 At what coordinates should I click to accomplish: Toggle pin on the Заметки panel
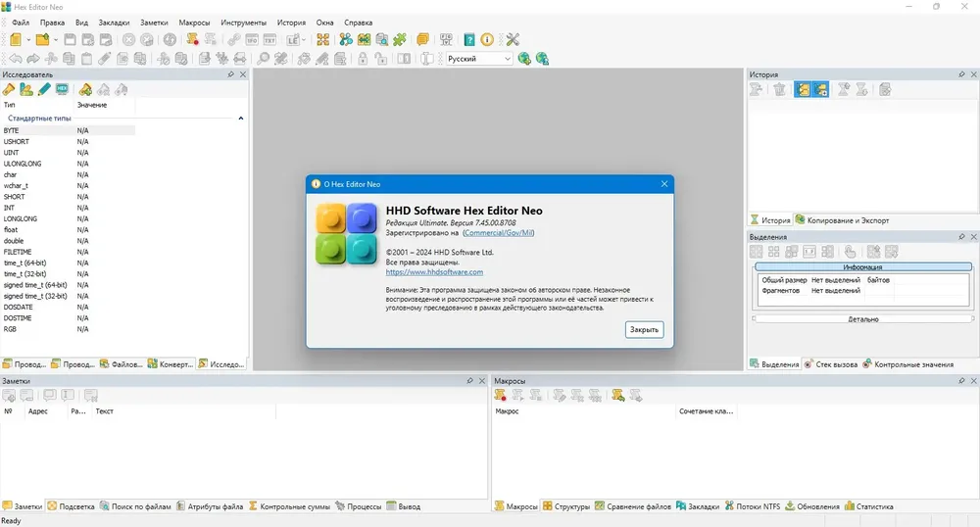pyautogui.click(x=470, y=380)
